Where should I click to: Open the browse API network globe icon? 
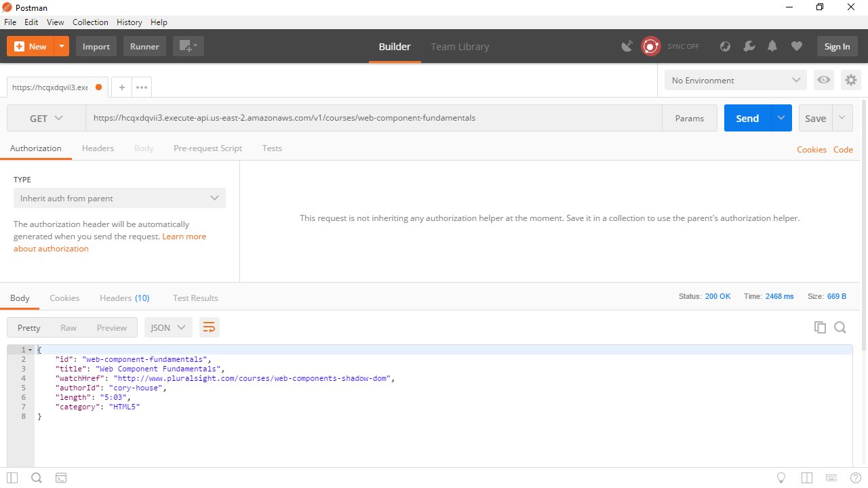tap(725, 46)
